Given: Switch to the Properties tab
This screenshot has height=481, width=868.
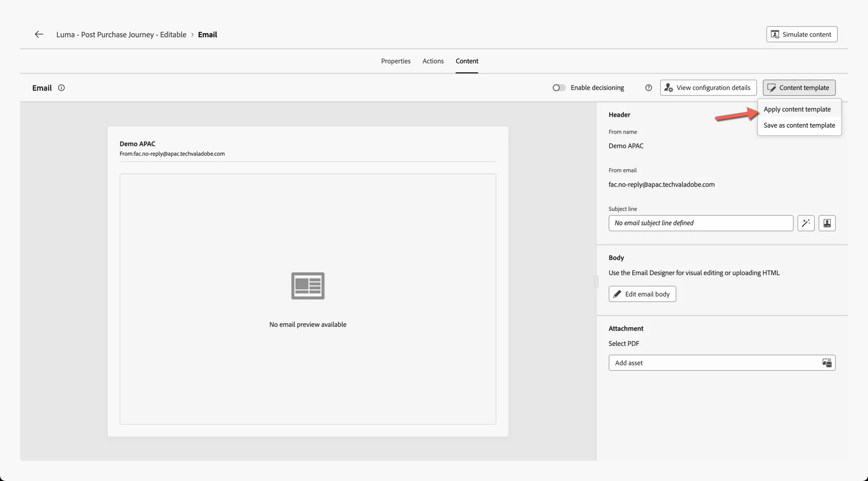Looking at the screenshot, I should pyautogui.click(x=396, y=61).
